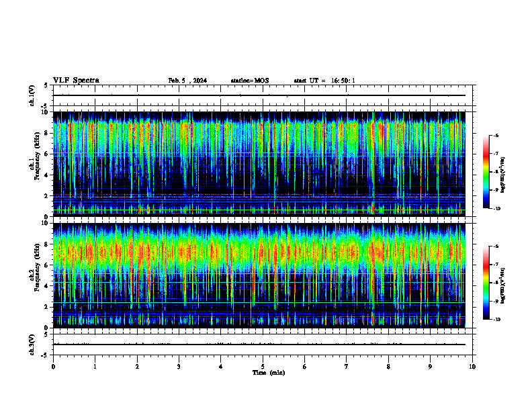Click the ch.2 spectrogram color bar
This screenshot has height=411, width=532.
[x=486, y=283]
